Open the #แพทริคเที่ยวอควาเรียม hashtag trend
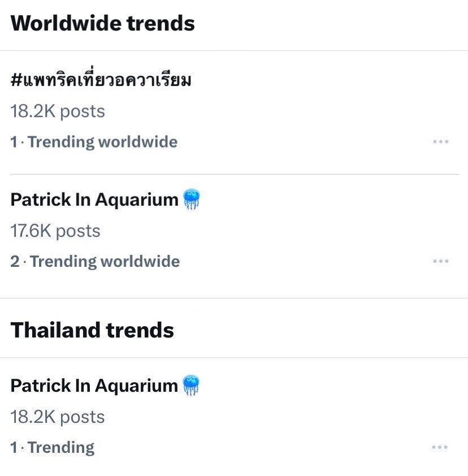The width and height of the screenshot is (468, 476). pos(101,81)
